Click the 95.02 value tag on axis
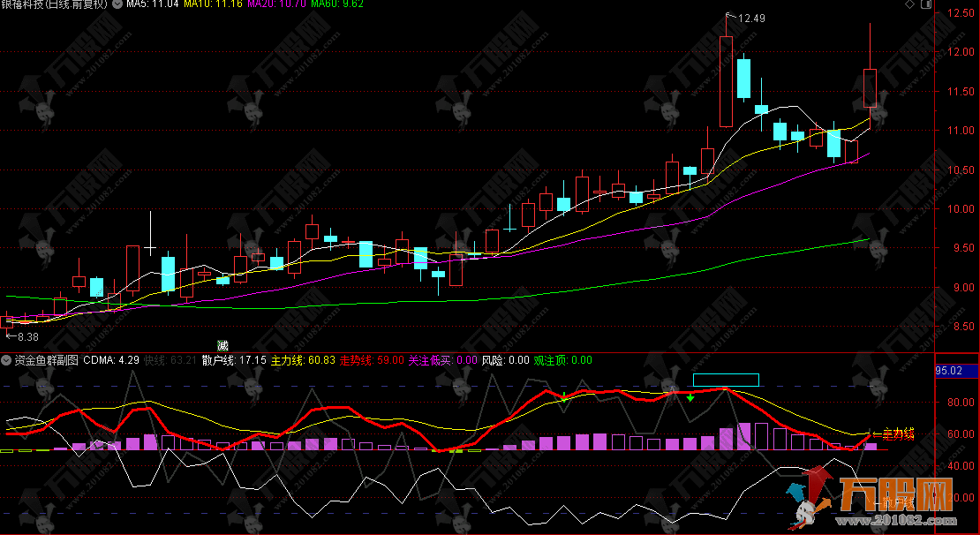This screenshot has width=980, height=535. pyautogui.click(x=950, y=371)
